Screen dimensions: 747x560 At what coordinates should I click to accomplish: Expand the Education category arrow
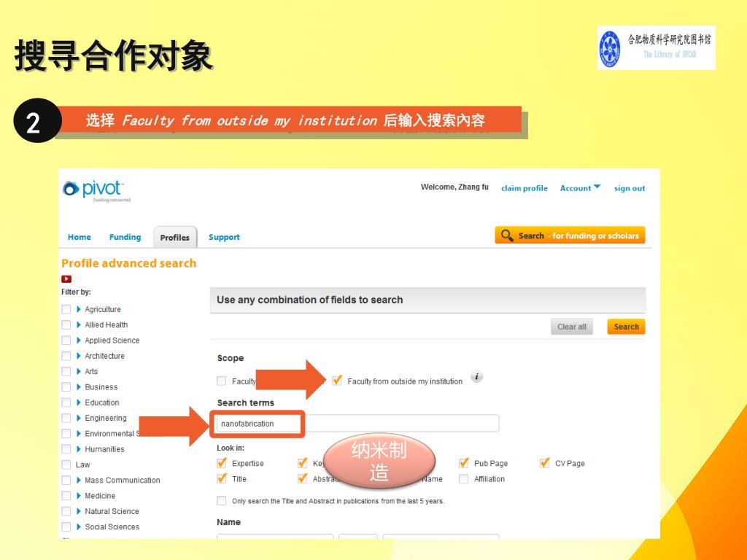coord(79,402)
